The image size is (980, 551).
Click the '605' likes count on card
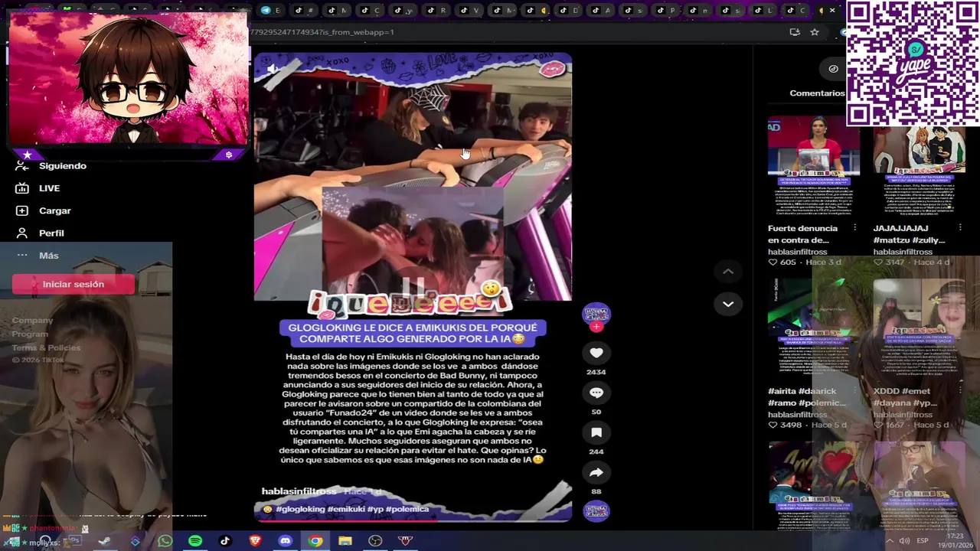pyautogui.click(x=788, y=262)
